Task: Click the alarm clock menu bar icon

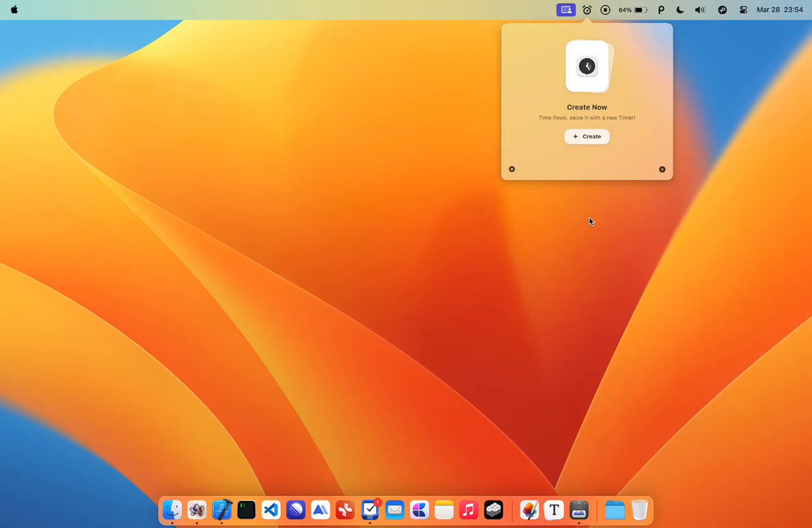Action: coord(587,10)
